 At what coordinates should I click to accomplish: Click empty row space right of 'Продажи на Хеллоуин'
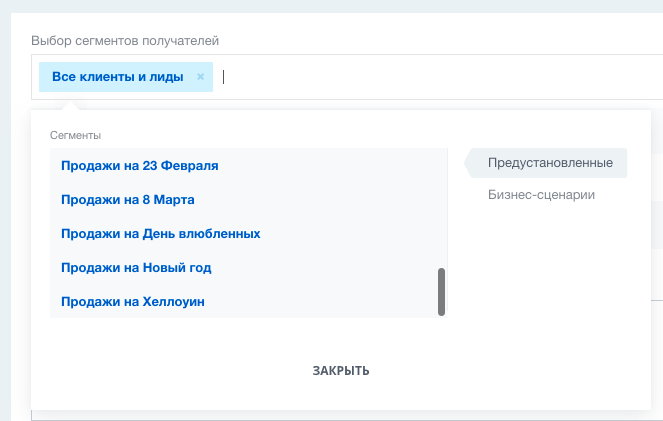coord(321,301)
